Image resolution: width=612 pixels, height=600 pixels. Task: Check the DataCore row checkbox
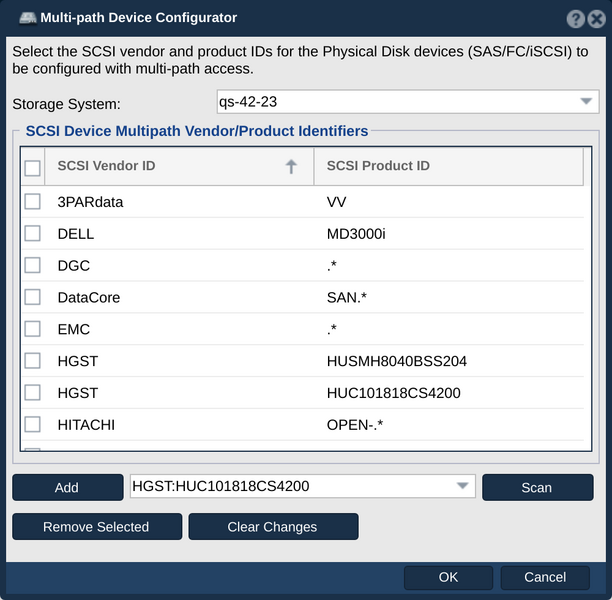pyautogui.click(x=32, y=297)
